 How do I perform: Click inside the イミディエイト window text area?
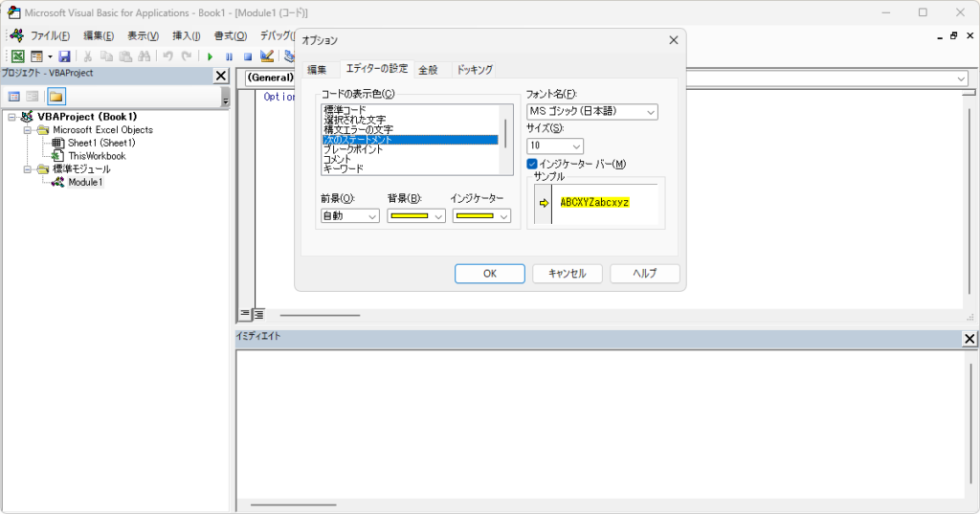click(600, 425)
